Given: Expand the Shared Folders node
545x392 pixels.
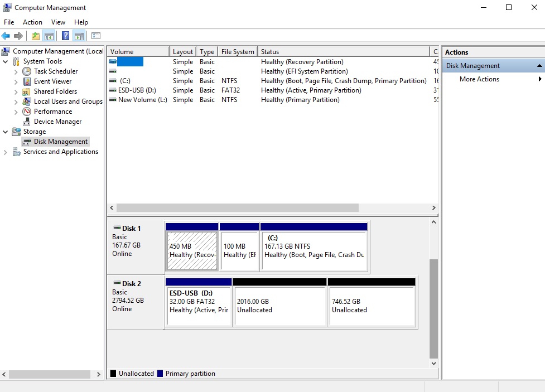Looking at the screenshot, I should click(16, 92).
